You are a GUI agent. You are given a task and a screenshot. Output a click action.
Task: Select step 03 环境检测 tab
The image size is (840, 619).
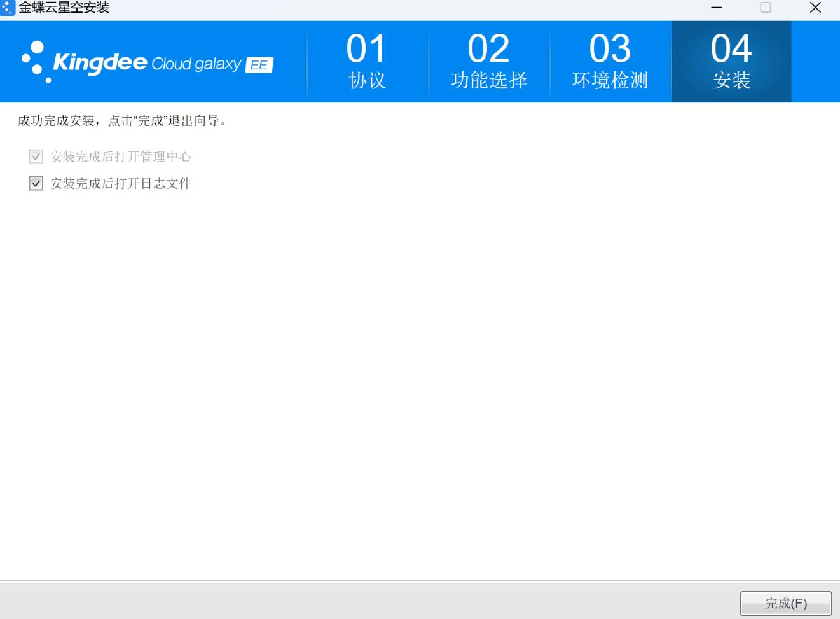click(610, 62)
